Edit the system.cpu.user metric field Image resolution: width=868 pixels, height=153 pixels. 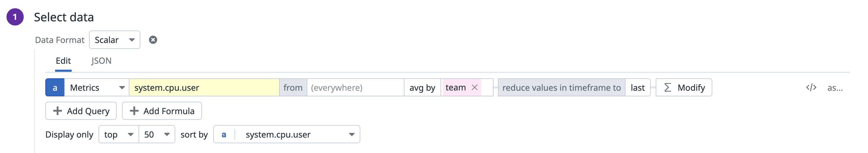[204, 87]
